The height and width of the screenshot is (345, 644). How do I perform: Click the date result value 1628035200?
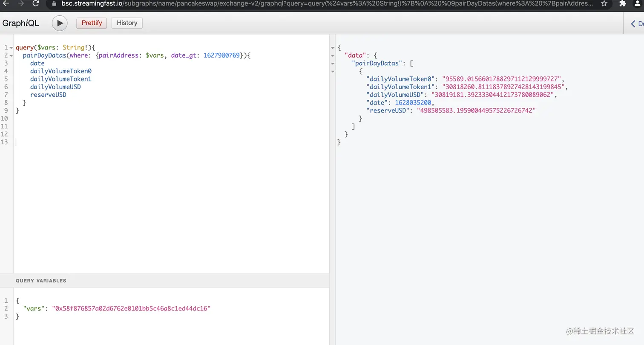tap(413, 103)
